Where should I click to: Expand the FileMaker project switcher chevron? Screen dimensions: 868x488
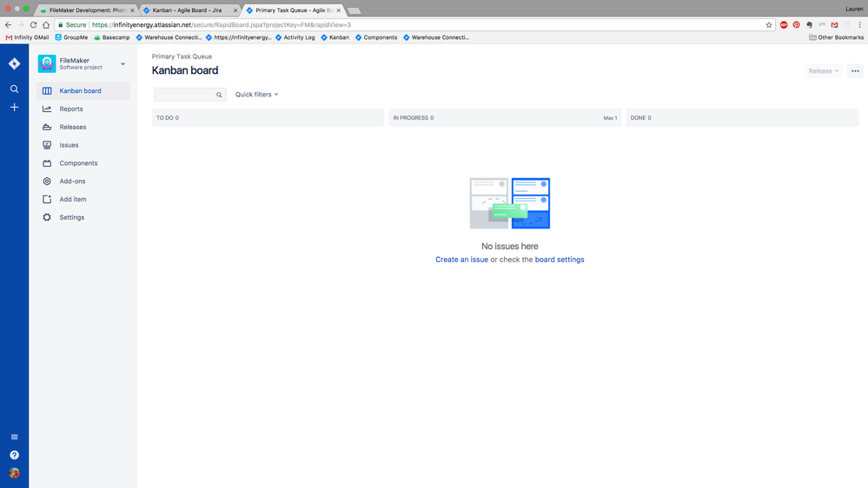point(123,64)
